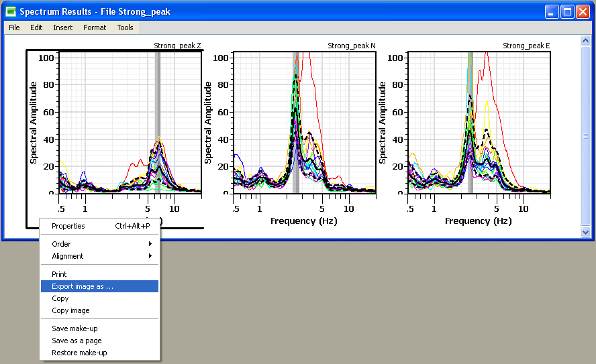
Task: Click scrollbar down arrow button
Action: 585,232
